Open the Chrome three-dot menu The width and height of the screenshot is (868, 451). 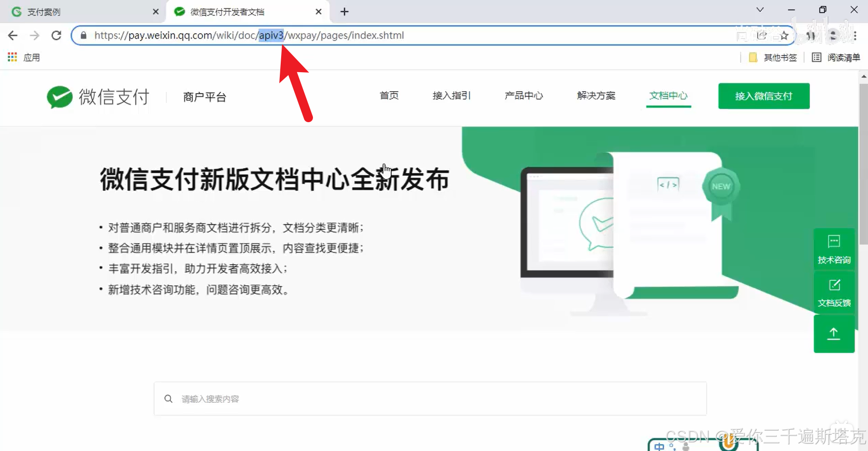pyautogui.click(x=855, y=35)
